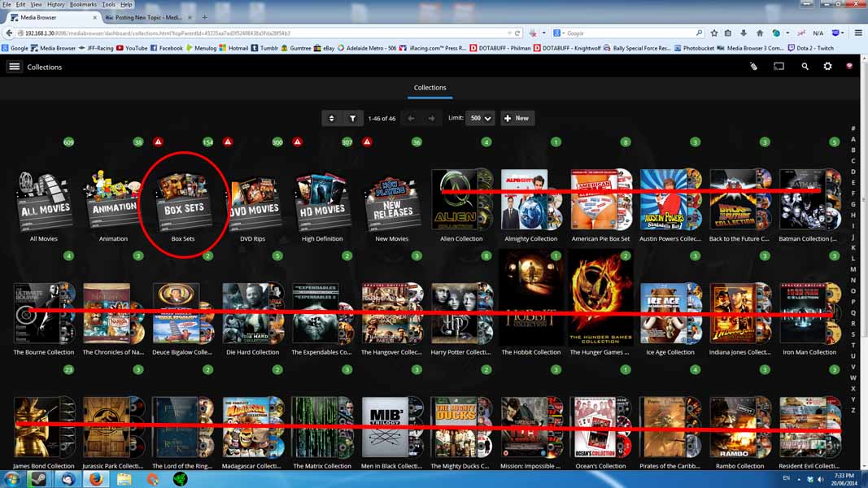The image size is (868, 488).
Task: Click the cast to display icon
Action: click(779, 67)
